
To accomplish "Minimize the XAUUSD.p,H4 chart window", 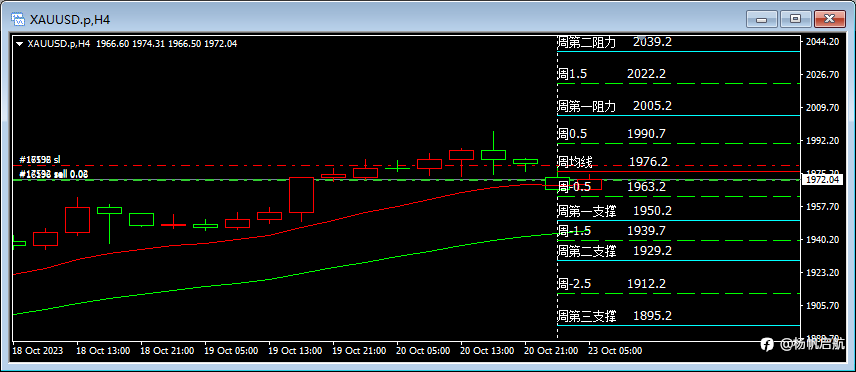I will (x=762, y=19).
